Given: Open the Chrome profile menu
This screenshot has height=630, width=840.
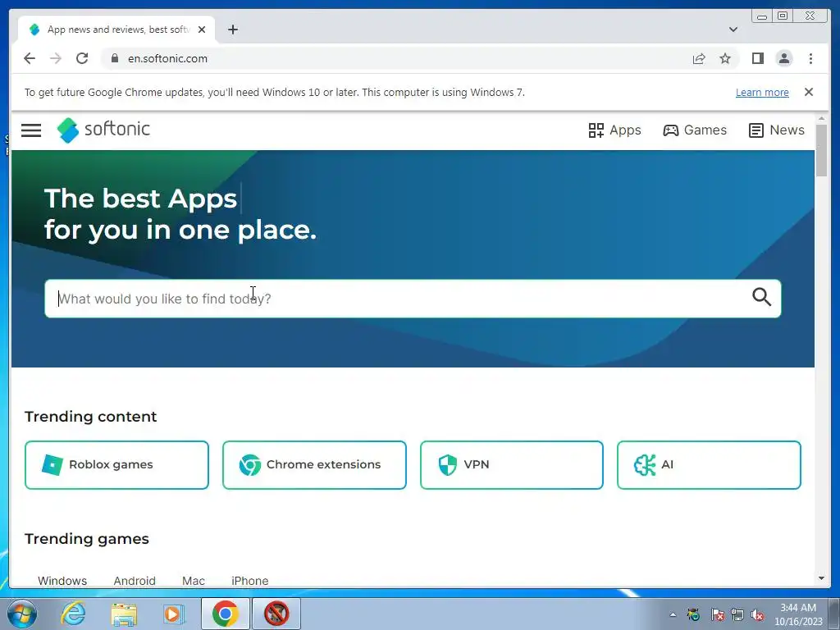Looking at the screenshot, I should 784,58.
